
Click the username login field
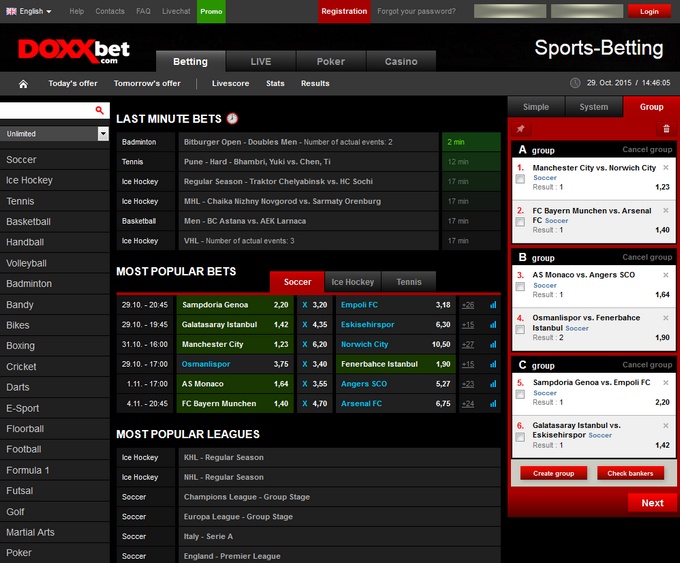(510, 11)
